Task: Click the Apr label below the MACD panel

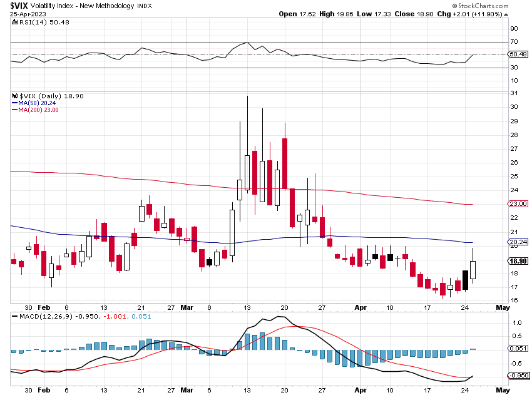Action: pyautogui.click(x=361, y=390)
